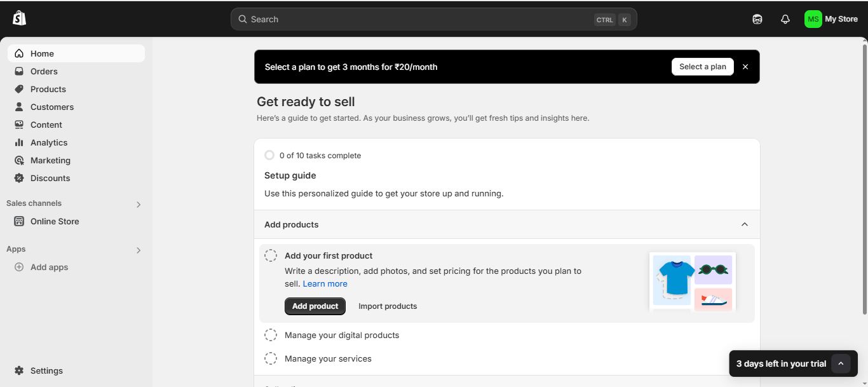This screenshot has width=868, height=387.
Task: Click the Analytics bar chart icon
Action: (x=19, y=142)
